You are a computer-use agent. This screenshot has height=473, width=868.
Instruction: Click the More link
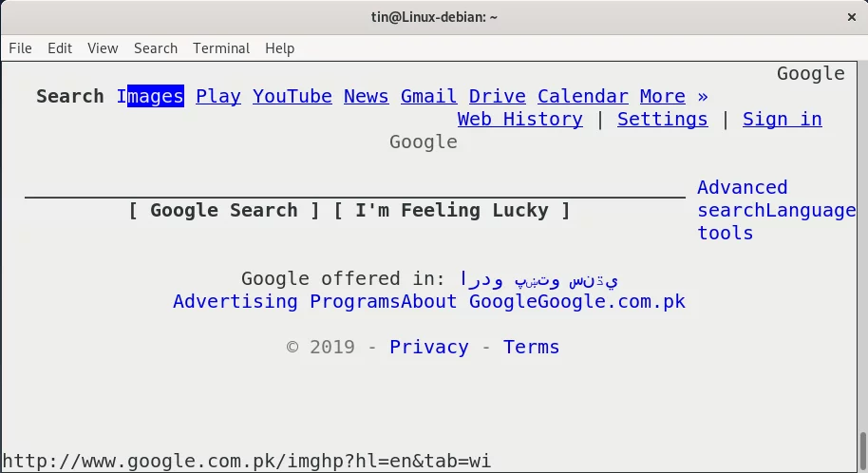pyautogui.click(x=663, y=96)
